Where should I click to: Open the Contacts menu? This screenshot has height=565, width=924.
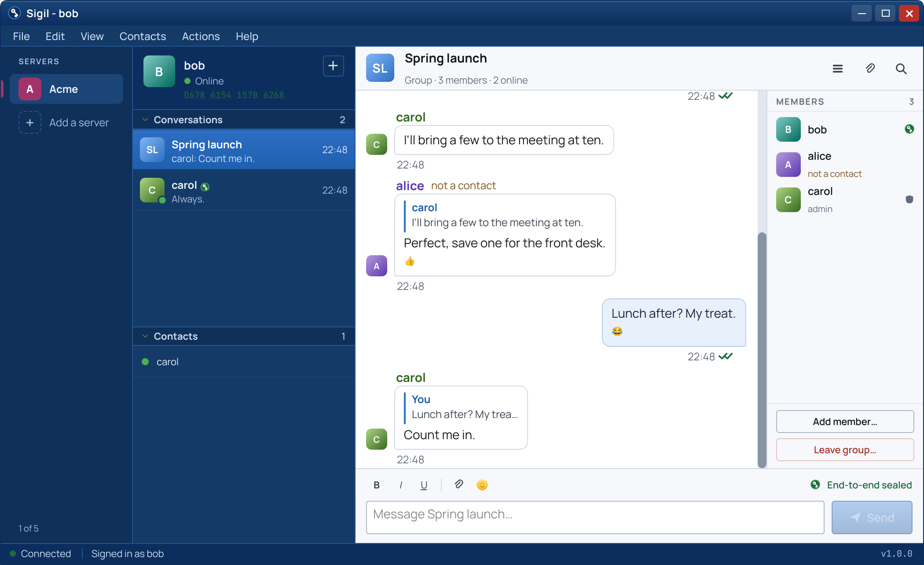[143, 36]
